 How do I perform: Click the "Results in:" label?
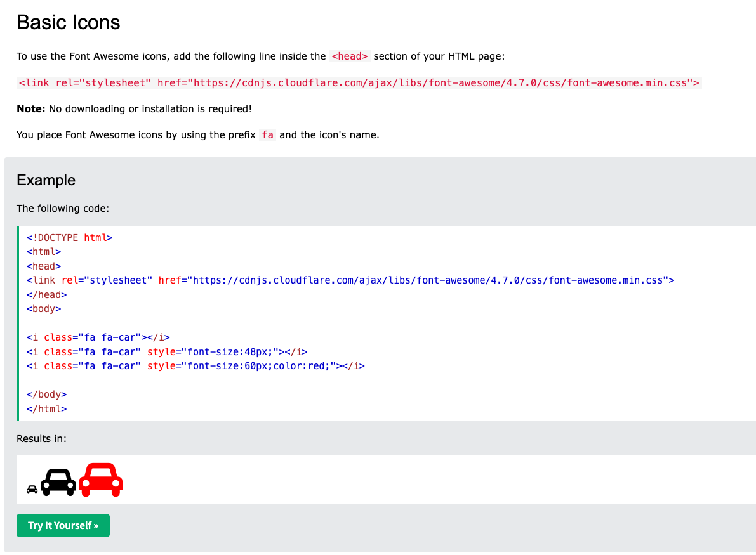(41, 438)
